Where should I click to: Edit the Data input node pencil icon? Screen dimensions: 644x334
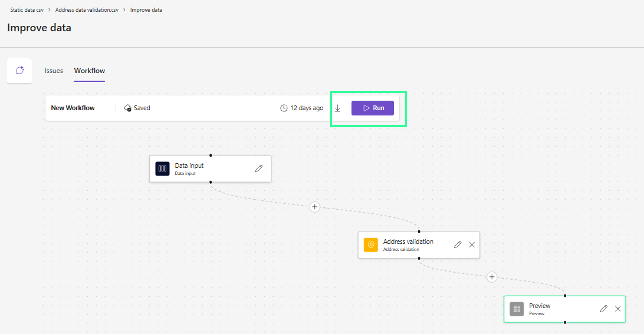(x=259, y=169)
